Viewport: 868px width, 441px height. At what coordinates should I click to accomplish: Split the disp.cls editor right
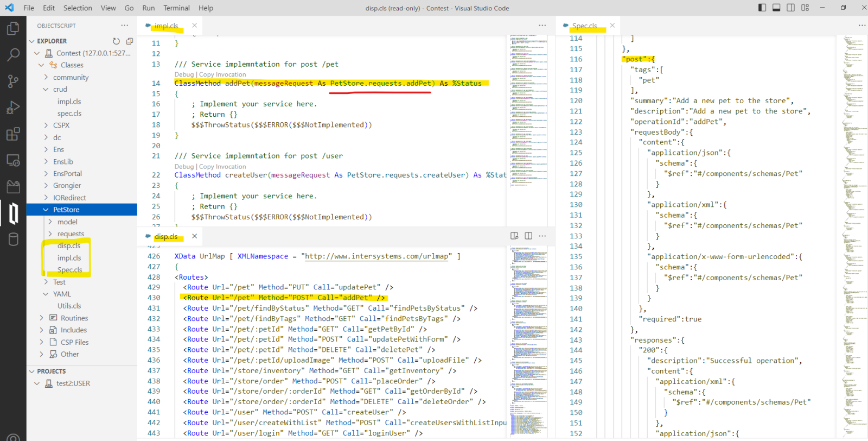click(x=528, y=236)
